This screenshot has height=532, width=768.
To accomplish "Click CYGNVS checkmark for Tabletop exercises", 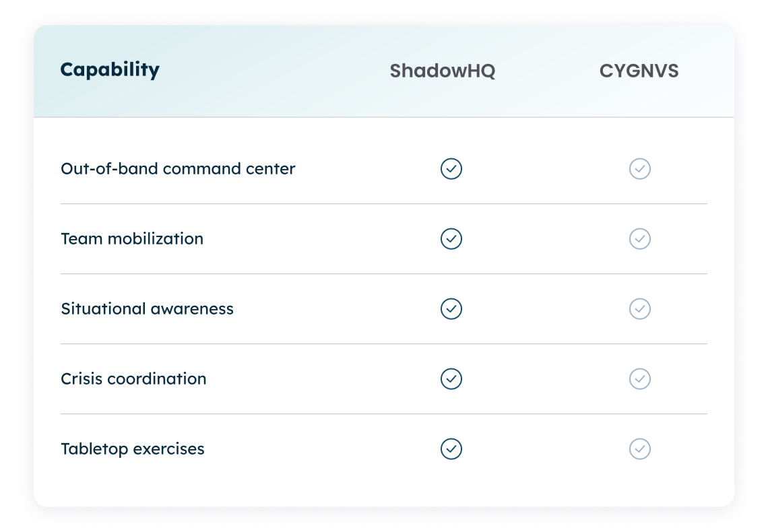I will pyautogui.click(x=640, y=449).
